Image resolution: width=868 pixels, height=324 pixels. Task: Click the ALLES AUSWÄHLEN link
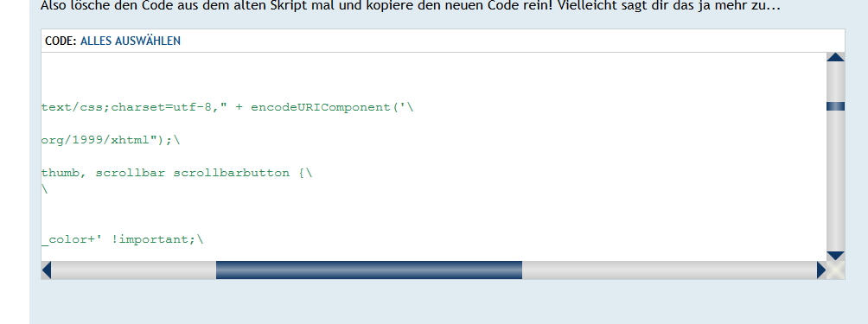click(130, 41)
